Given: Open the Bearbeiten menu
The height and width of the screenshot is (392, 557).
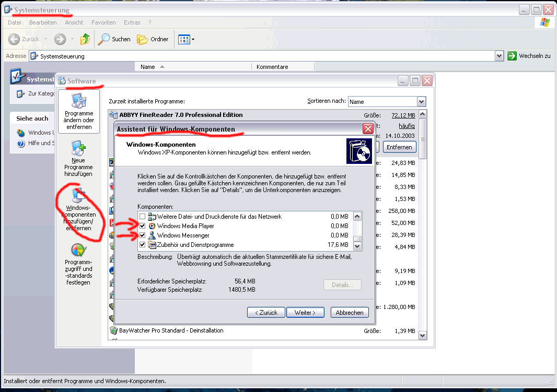Looking at the screenshot, I should (x=43, y=22).
